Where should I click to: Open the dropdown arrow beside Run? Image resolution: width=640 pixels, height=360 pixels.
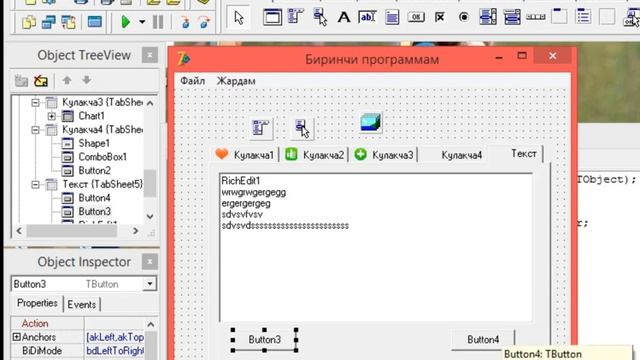tap(142, 22)
